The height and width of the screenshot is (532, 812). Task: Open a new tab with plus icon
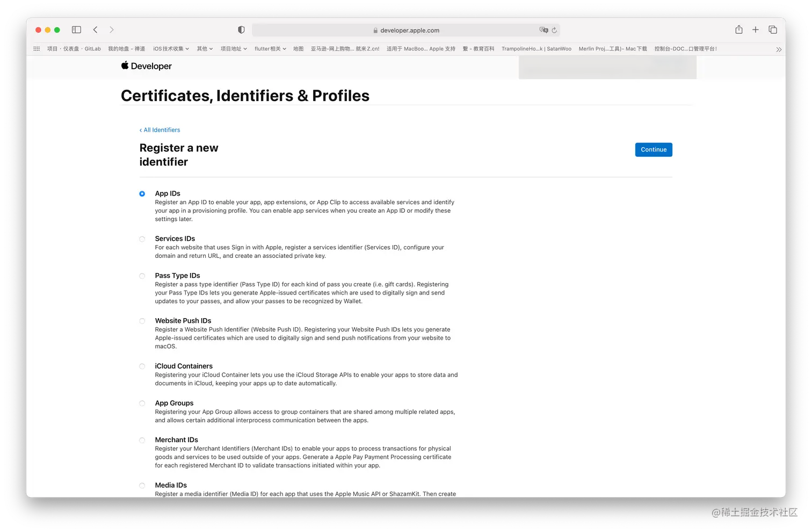pos(756,30)
